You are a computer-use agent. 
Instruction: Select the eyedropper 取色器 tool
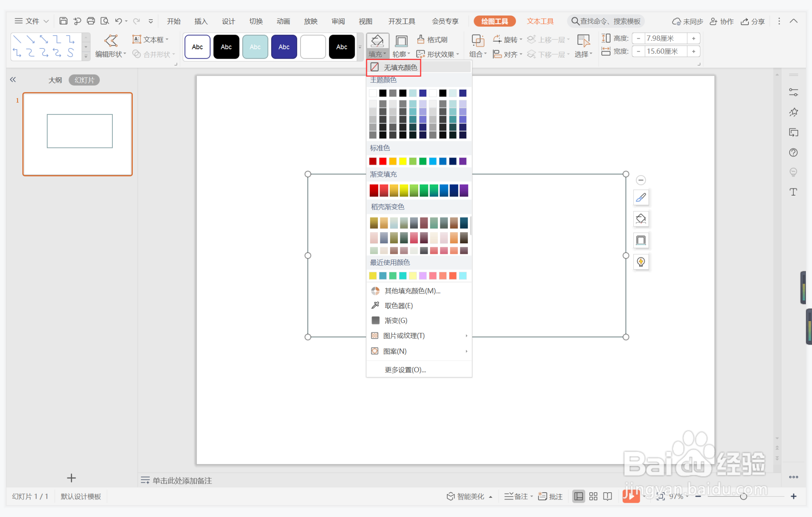coord(398,306)
